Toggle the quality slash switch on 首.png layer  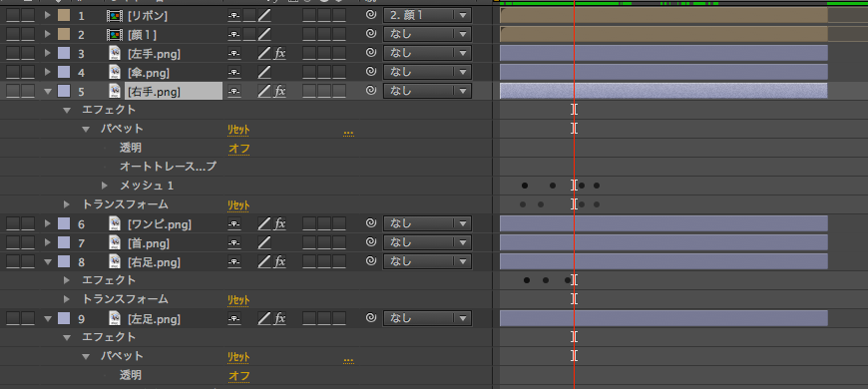click(264, 242)
